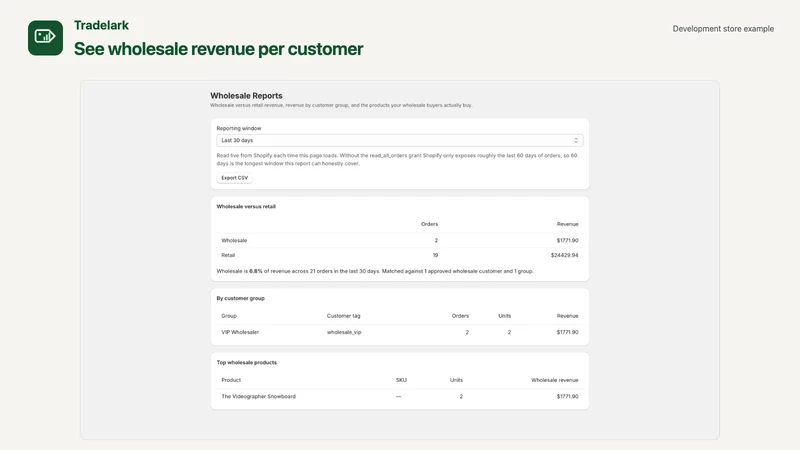Click the Tradelark app logo icon
Image resolution: width=800 pixels, height=450 pixels.
coord(45,38)
